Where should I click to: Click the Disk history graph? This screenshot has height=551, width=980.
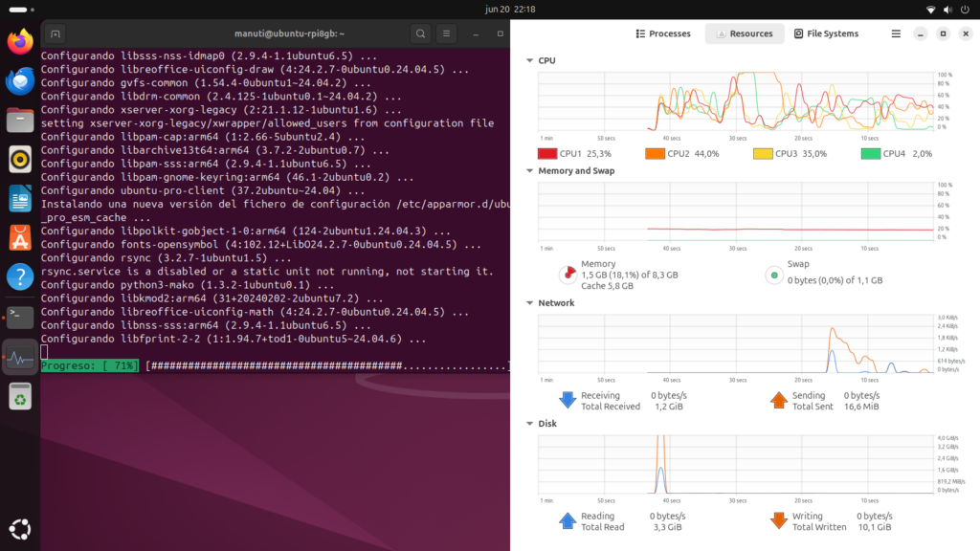[736, 464]
